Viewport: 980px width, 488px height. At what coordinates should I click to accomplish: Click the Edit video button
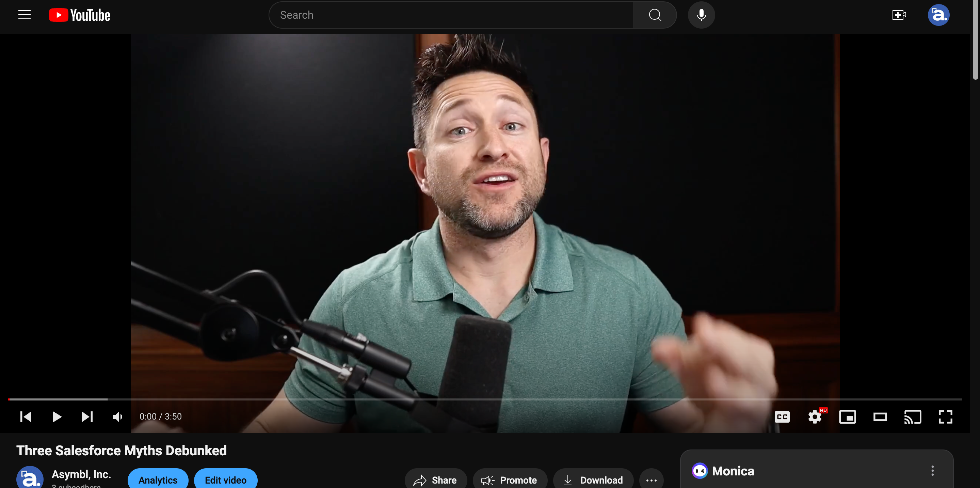click(x=226, y=479)
